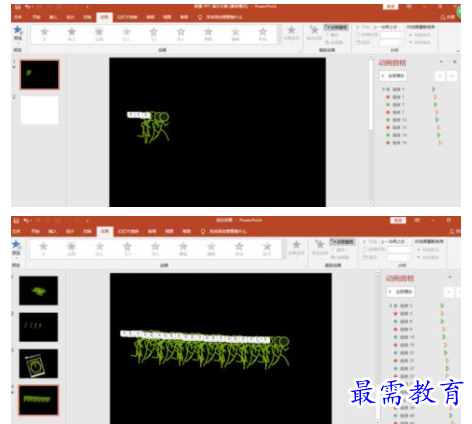Select green 组合 15 entry in lower Animation Pane
The width and height of the screenshot is (472, 424).
[405, 337]
